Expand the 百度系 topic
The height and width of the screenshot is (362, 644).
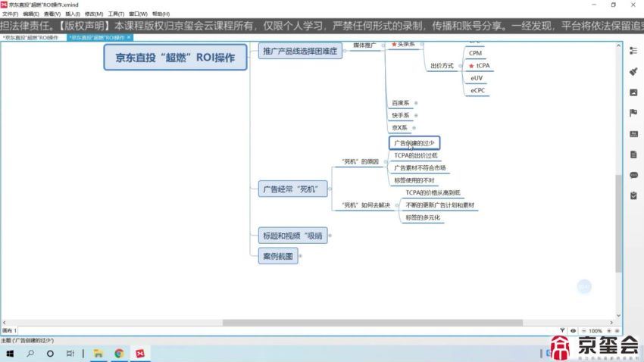[416, 103]
